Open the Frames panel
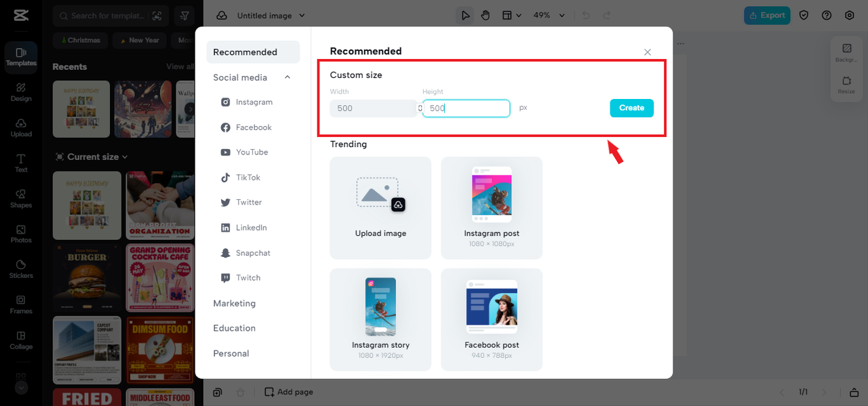Viewport: 868px width, 406px height. click(x=21, y=305)
